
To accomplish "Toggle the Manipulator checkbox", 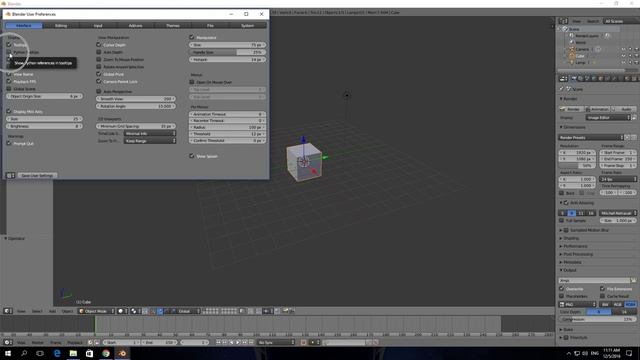I will [x=192, y=37].
